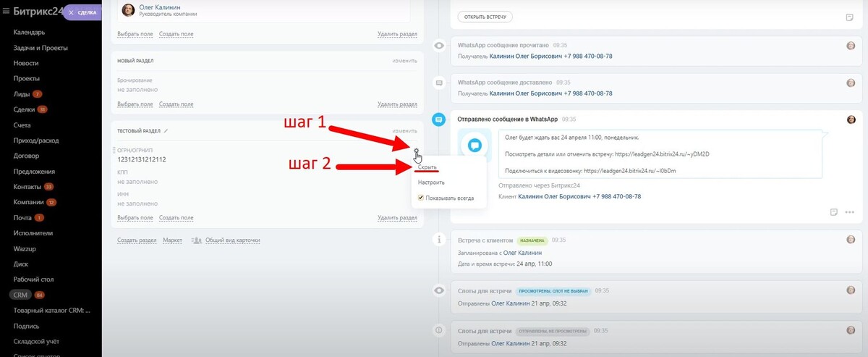
Task: Open Сделки section in sidebar
Action: tap(25, 109)
